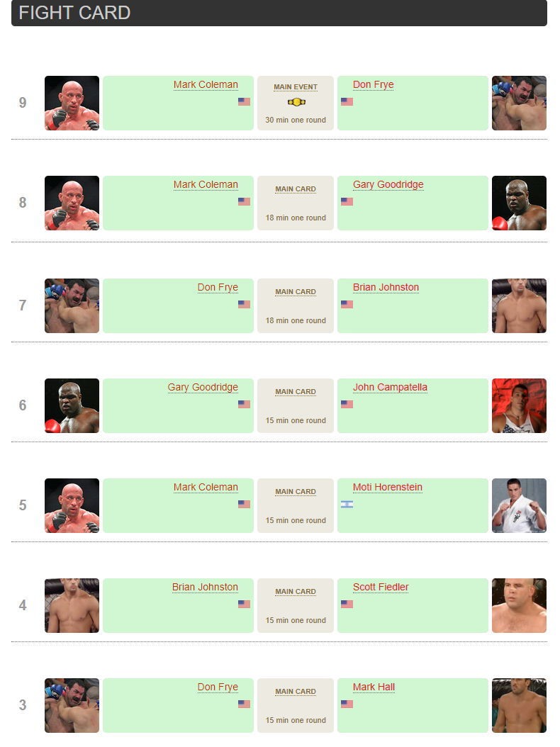Click US flag beside Don Frye in bout 9
This screenshot has width=560, height=747.
coord(347,102)
